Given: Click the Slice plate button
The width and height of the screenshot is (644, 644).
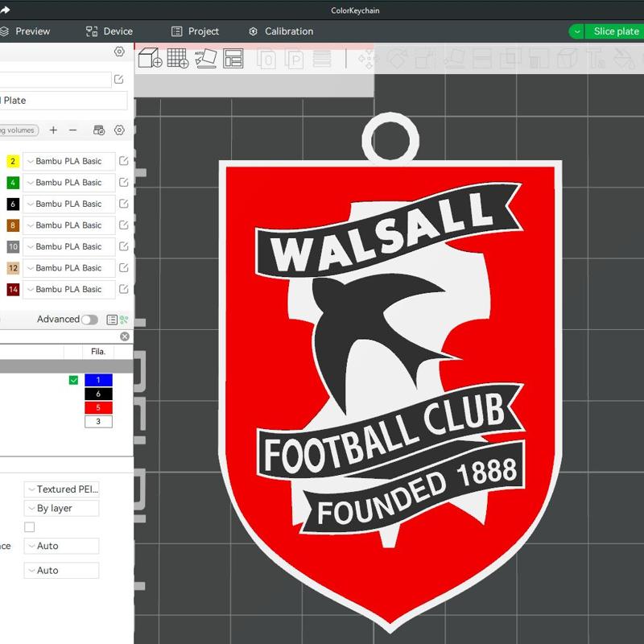Looking at the screenshot, I should pyautogui.click(x=614, y=31).
